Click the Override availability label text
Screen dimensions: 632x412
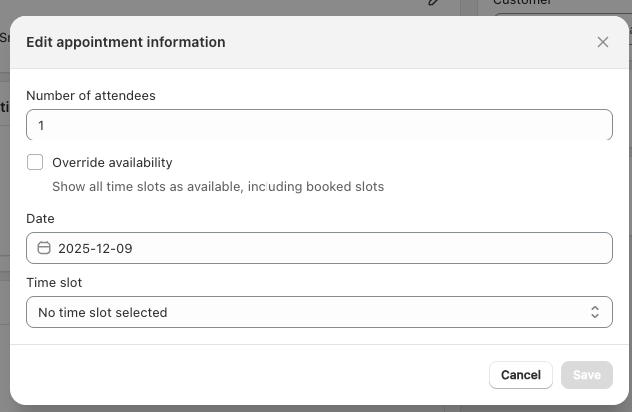[x=112, y=162]
